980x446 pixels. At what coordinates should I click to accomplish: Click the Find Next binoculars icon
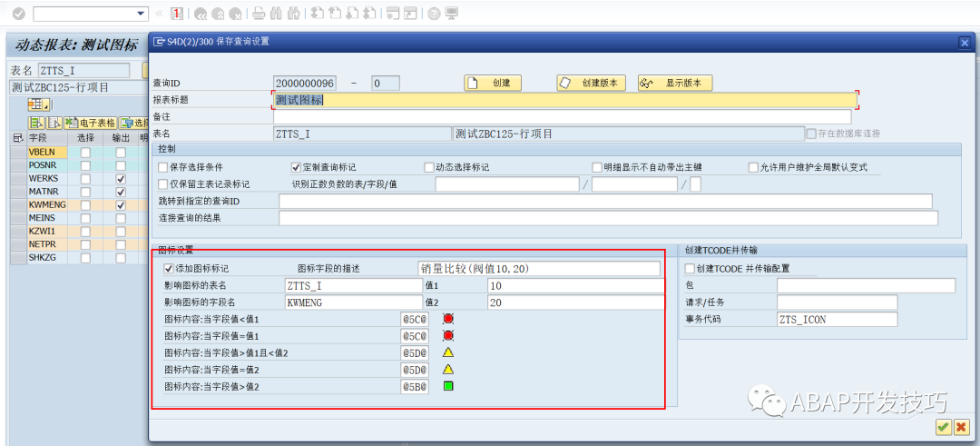293,13
